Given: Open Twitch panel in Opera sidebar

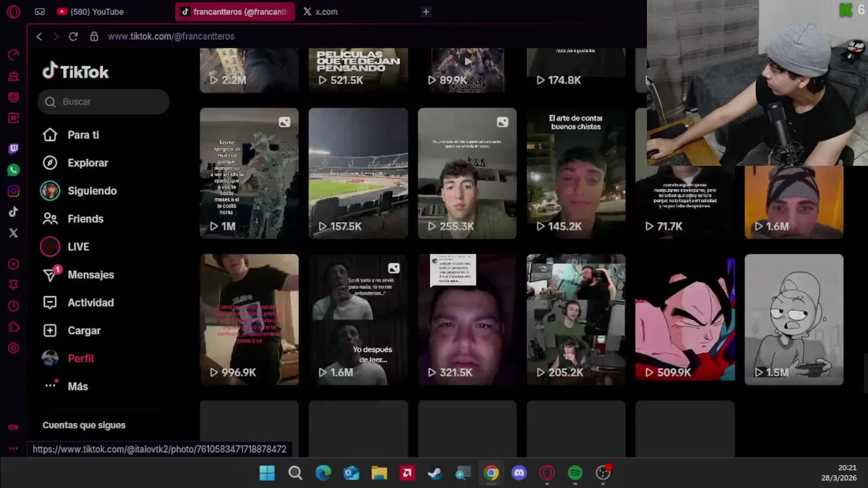Looking at the screenshot, I should tap(13, 148).
